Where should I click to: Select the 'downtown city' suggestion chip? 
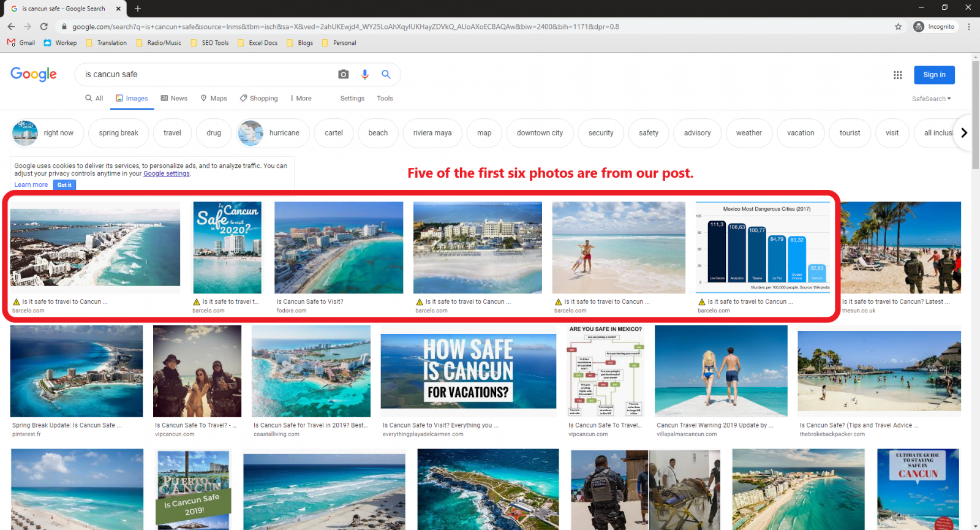coord(540,133)
